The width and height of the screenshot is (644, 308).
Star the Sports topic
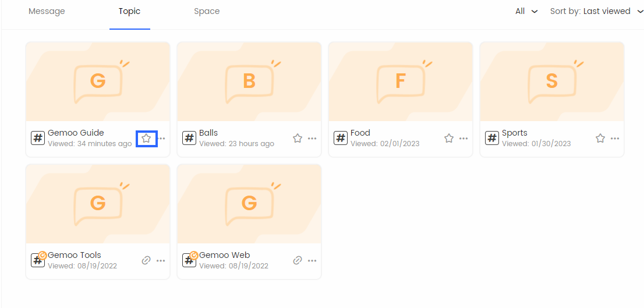coord(600,139)
